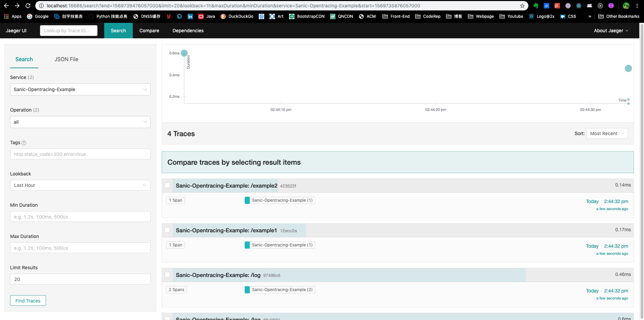Click the /log Sanic-Opentracing-Example (2) tag
The width and height of the screenshot is (644, 320).
tap(280, 290)
